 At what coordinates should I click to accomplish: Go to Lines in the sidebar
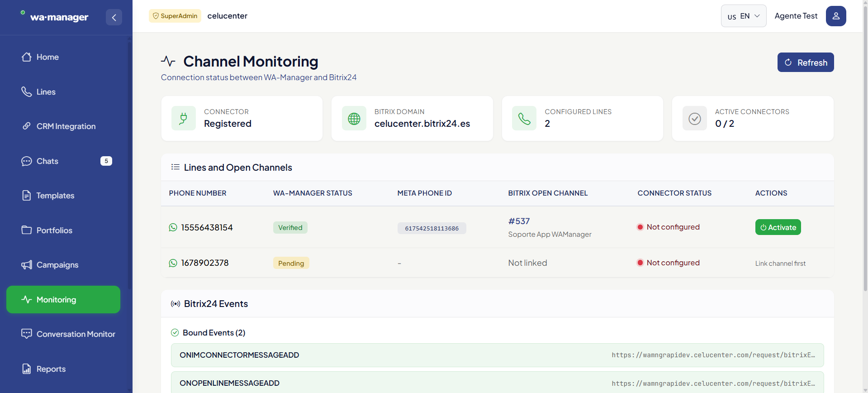[63, 92]
